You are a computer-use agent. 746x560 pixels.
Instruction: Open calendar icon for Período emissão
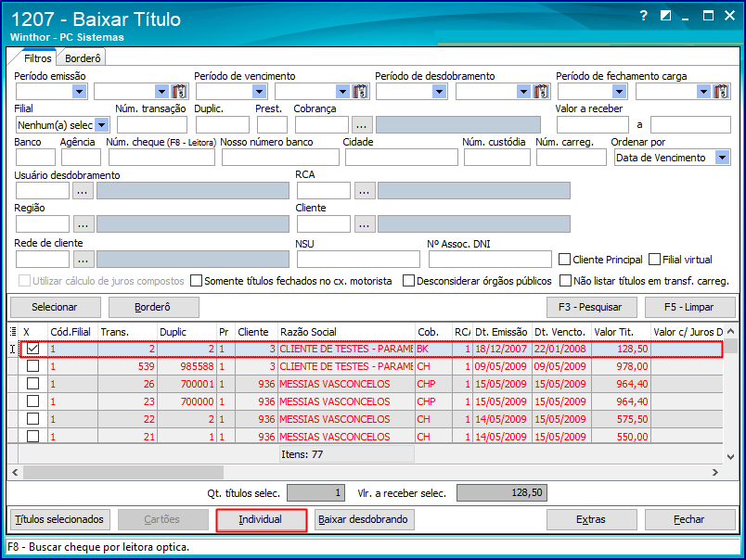pyautogui.click(x=179, y=91)
